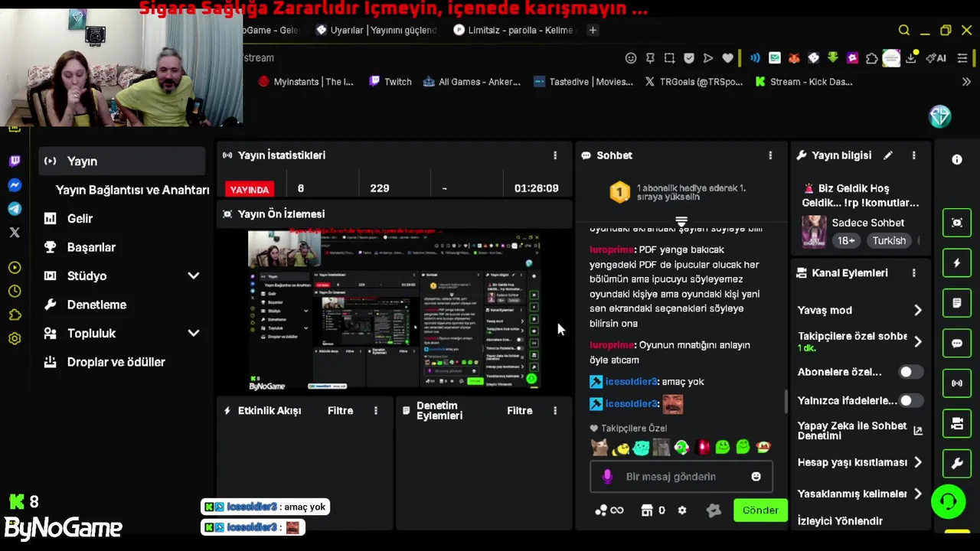980x551 pixels.
Task: Click the focus frame icon in the right rail
Action: pos(957,223)
